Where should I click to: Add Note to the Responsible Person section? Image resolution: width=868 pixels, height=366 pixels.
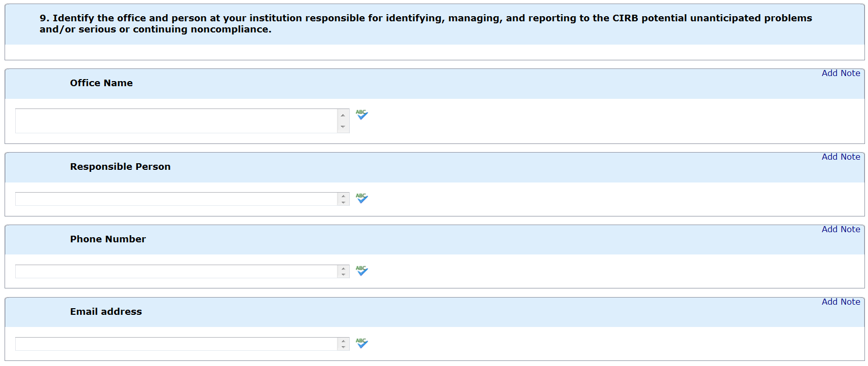[x=841, y=157]
